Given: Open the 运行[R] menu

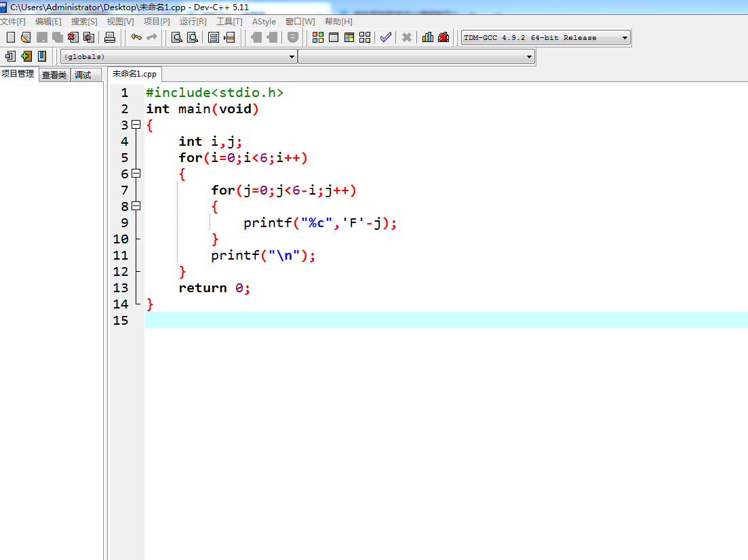Looking at the screenshot, I should pyautogui.click(x=193, y=22).
